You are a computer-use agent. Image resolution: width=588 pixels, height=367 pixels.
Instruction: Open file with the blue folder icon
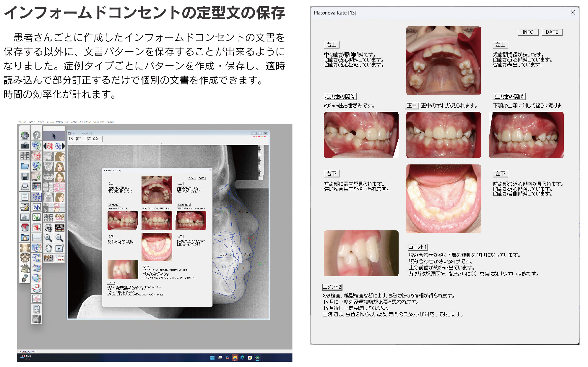[x=25, y=166]
